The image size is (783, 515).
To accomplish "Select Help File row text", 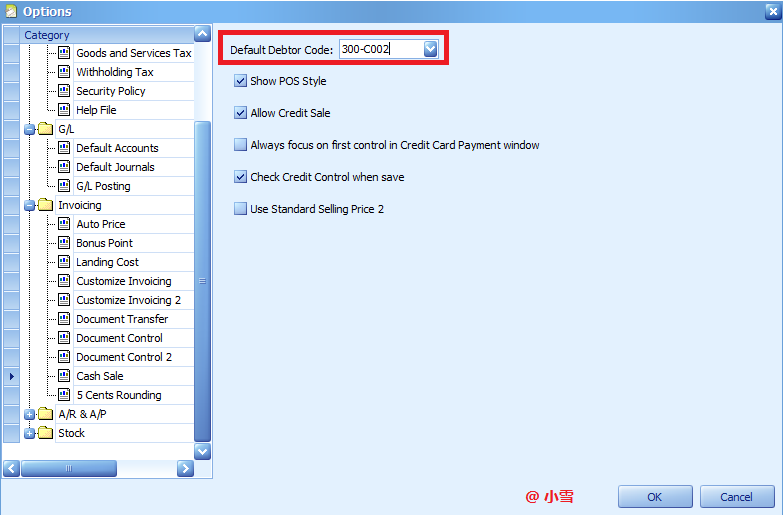I will (x=96, y=110).
